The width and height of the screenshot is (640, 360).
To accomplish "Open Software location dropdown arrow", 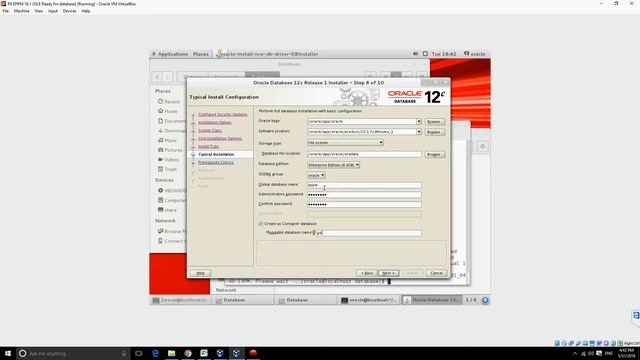I will click(419, 132).
